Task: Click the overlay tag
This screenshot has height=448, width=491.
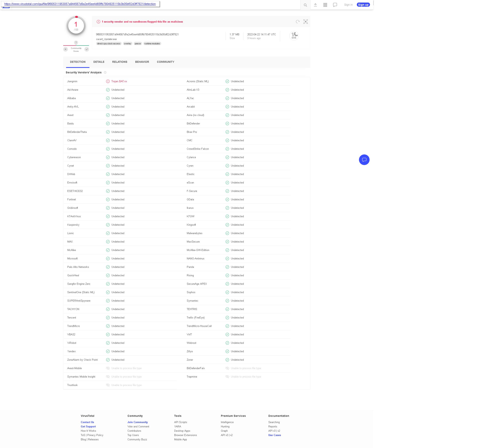Action: 127,44
